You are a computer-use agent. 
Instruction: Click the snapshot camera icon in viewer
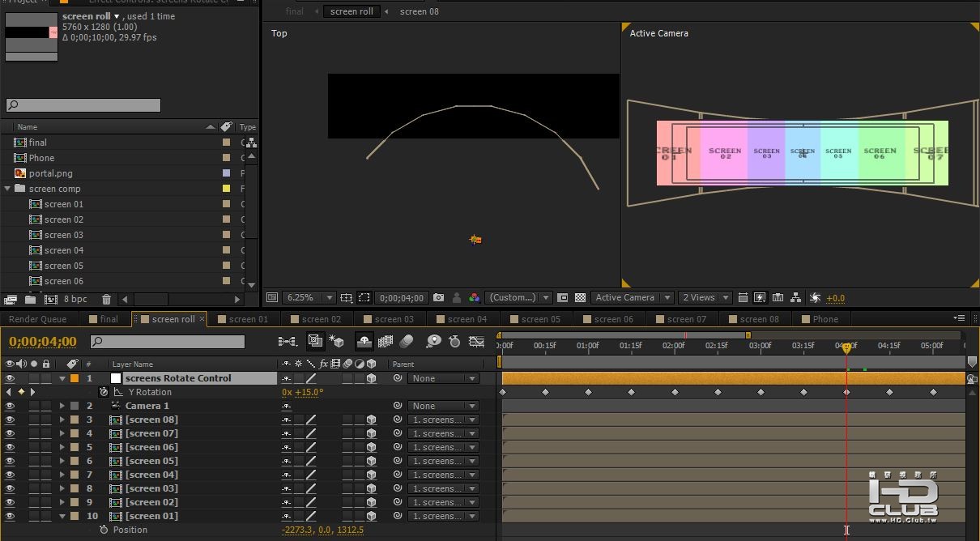pos(438,298)
